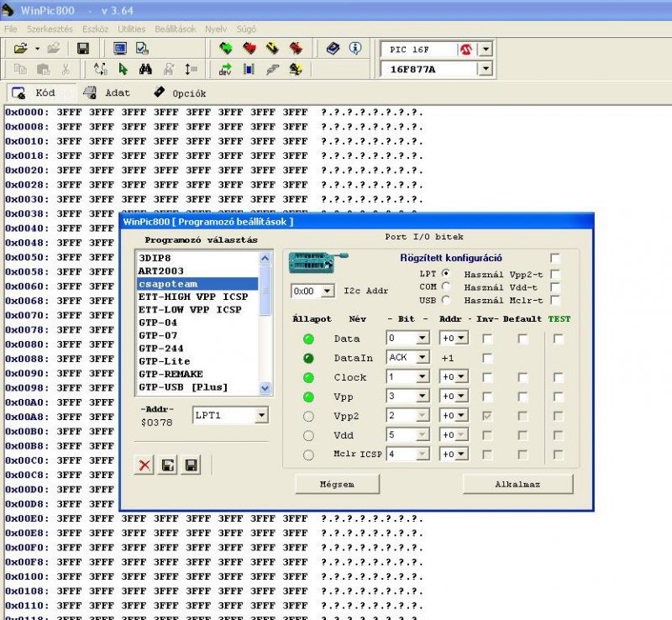The image size is (672, 620).
Task: Open the Eszköz menu
Action: pos(95,29)
